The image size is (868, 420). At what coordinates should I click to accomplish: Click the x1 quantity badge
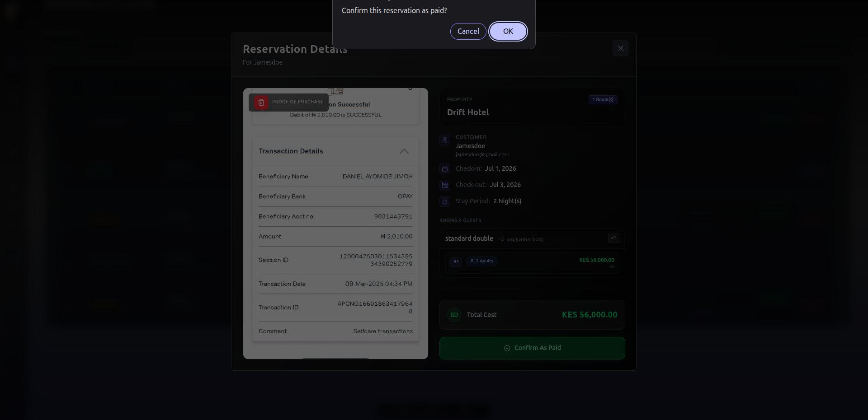[613, 238]
